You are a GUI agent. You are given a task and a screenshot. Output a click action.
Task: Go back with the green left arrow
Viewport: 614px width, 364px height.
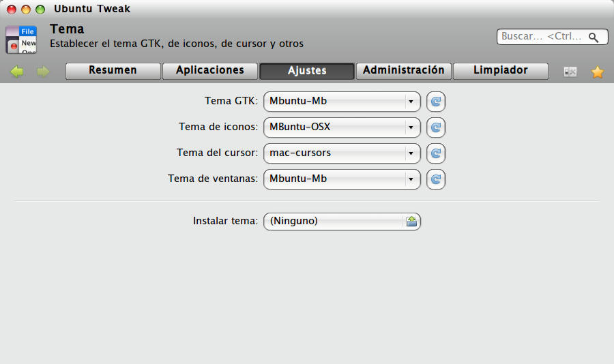click(17, 72)
